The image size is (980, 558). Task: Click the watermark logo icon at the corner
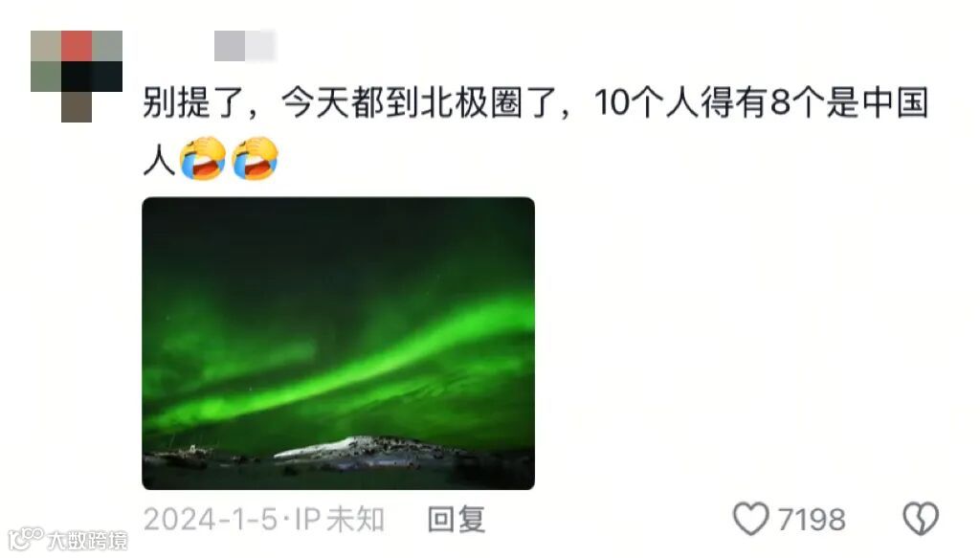(25, 539)
